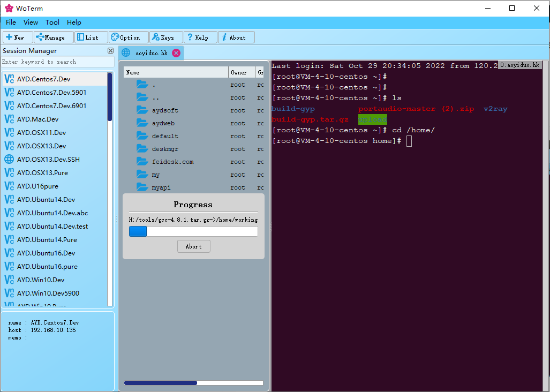This screenshot has height=392, width=550.
Task: Open the View menu
Action: click(x=31, y=22)
